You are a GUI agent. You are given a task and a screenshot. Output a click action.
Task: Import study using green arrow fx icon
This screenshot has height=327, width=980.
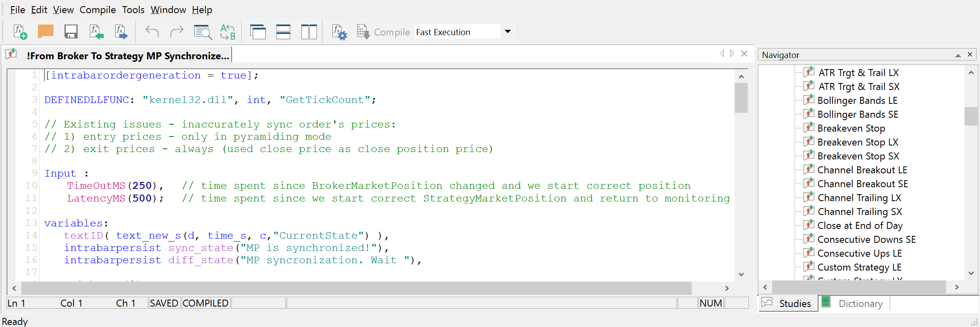tap(96, 32)
